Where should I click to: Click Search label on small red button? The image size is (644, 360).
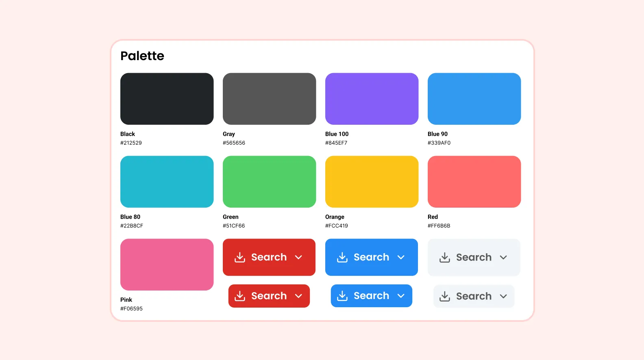click(269, 296)
